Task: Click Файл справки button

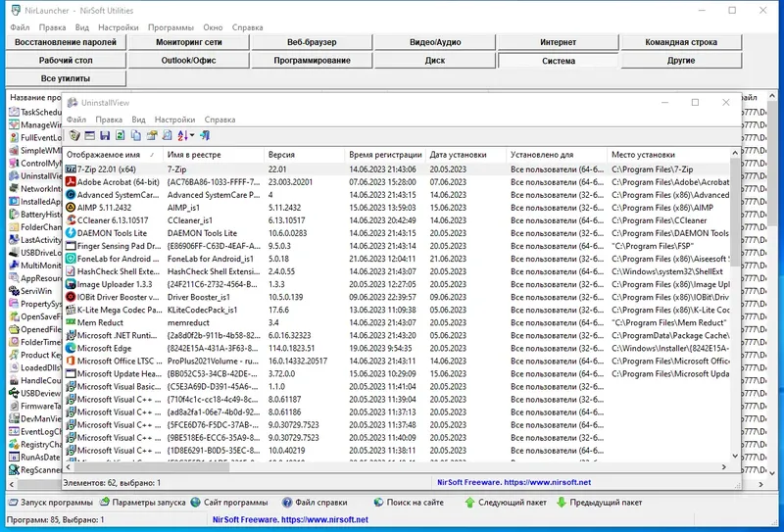Action: 315,503
